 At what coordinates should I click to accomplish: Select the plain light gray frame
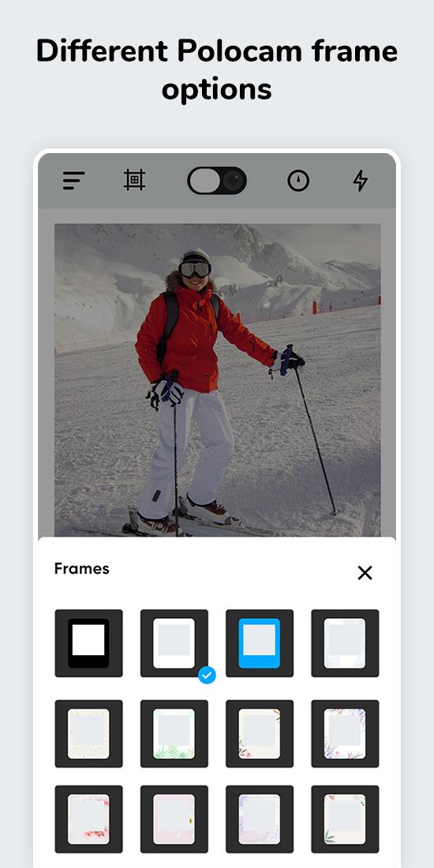345,643
